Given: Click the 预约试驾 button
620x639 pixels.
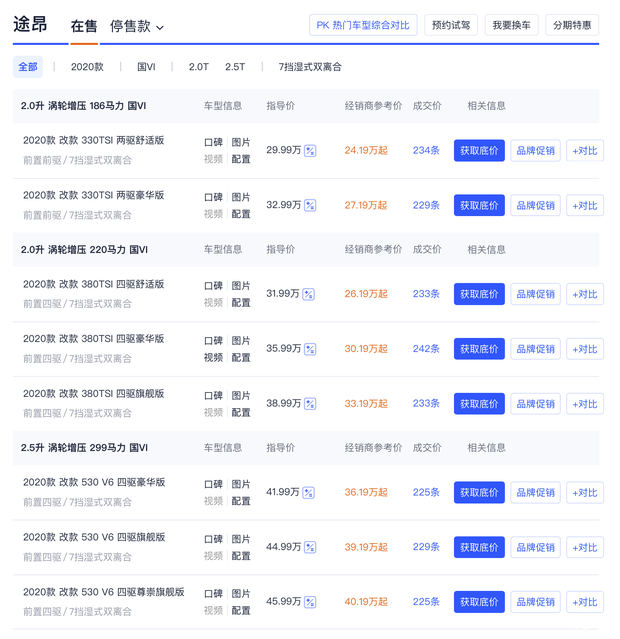Looking at the screenshot, I should pos(451,25).
